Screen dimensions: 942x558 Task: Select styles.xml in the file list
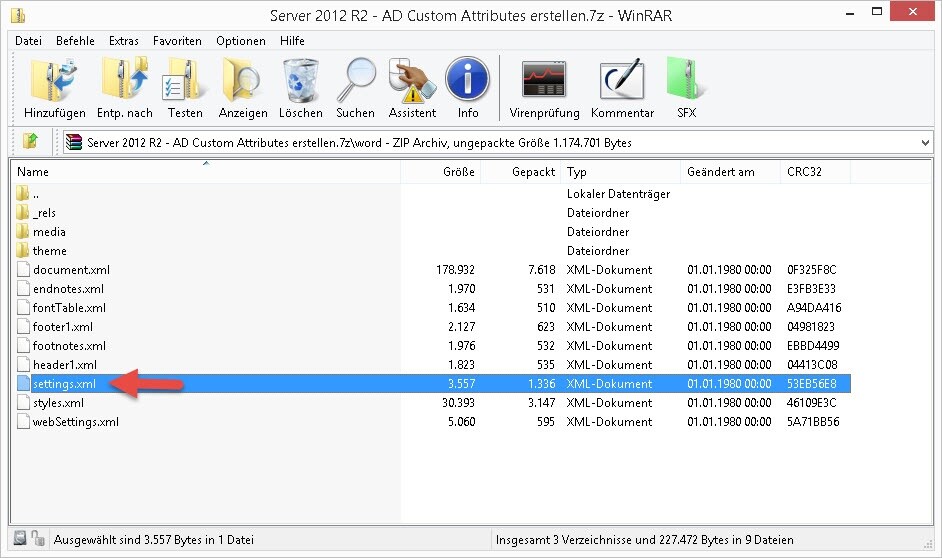(x=58, y=403)
